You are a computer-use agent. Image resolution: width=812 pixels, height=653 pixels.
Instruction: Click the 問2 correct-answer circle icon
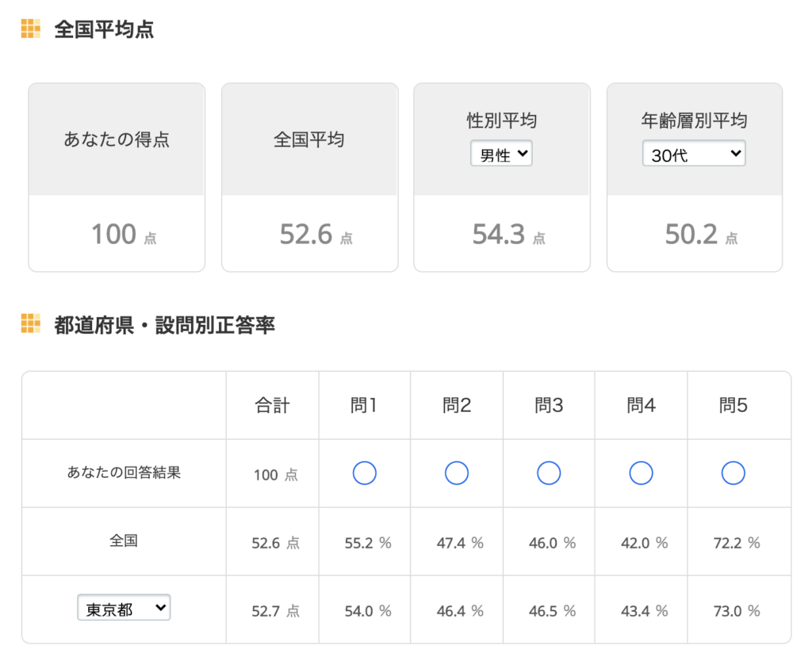457,474
